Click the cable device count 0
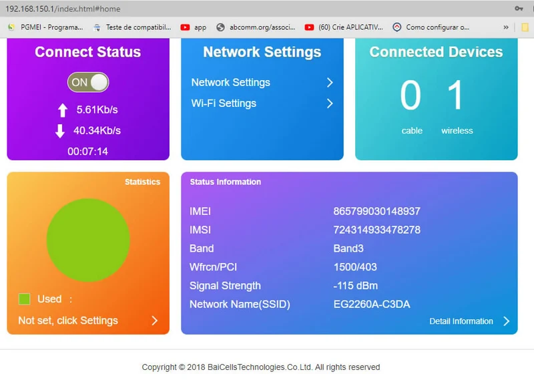This screenshot has height=392, width=534. pos(411,95)
